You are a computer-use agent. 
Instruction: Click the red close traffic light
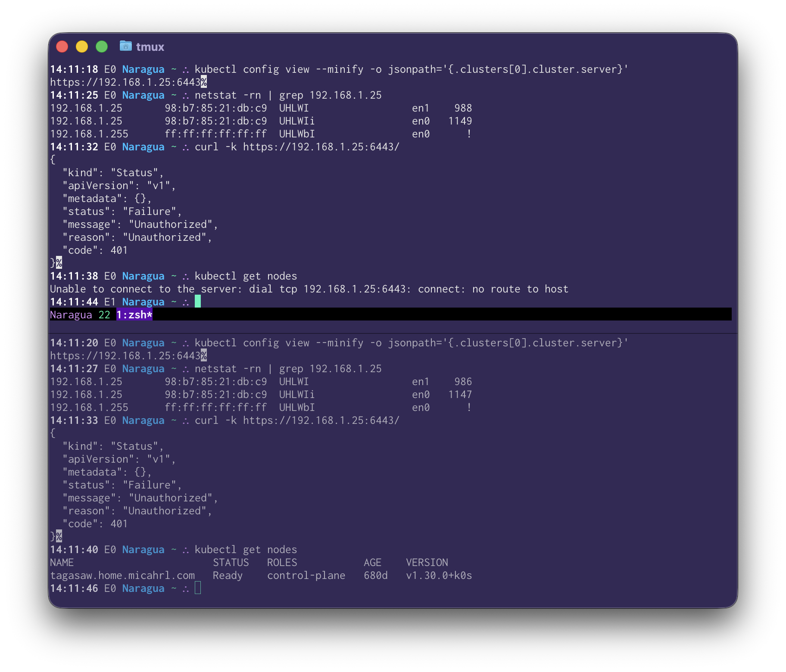click(62, 46)
